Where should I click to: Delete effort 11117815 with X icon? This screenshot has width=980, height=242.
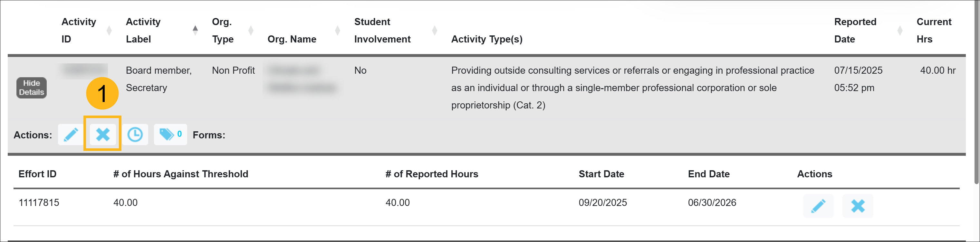858,206
